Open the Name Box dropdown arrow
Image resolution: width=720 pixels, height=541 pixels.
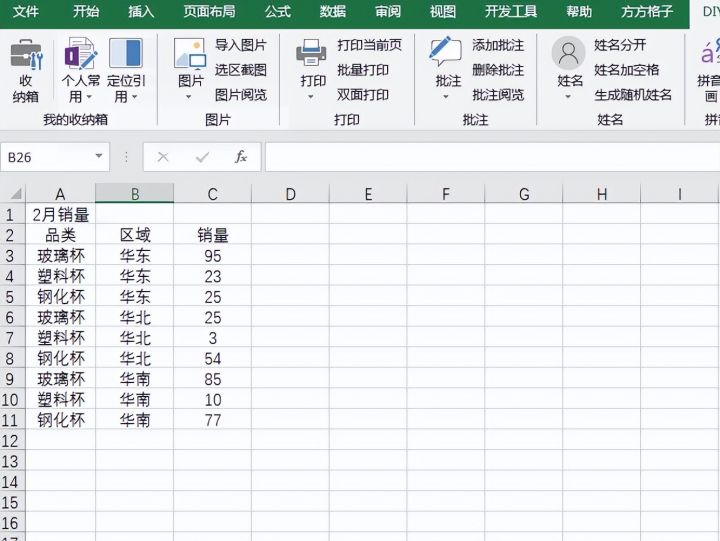tap(99, 156)
